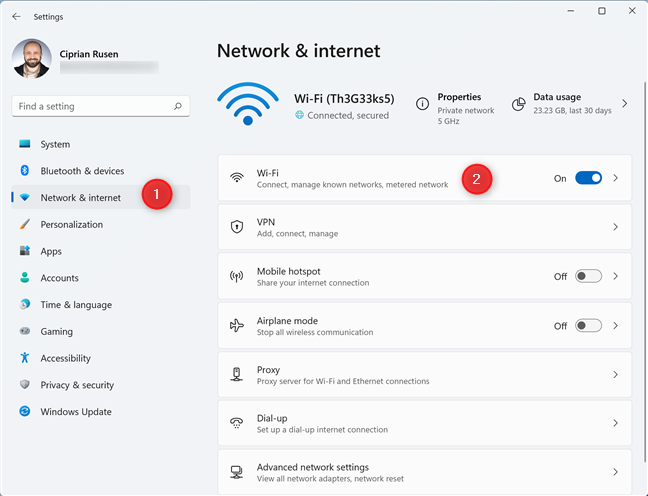
Task: Click the Proxy server icon
Action: 237,374
